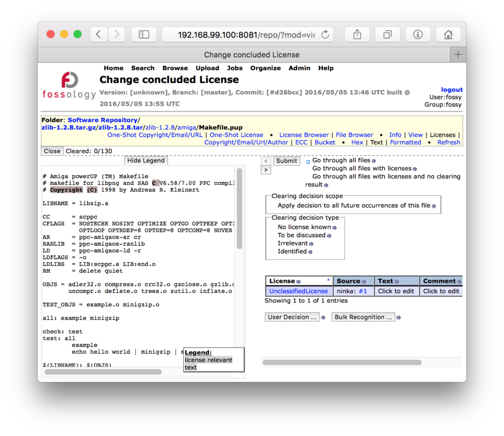Open the Upload menu
The width and height of the screenshot is (504, 436).
[x=207, y=68]
